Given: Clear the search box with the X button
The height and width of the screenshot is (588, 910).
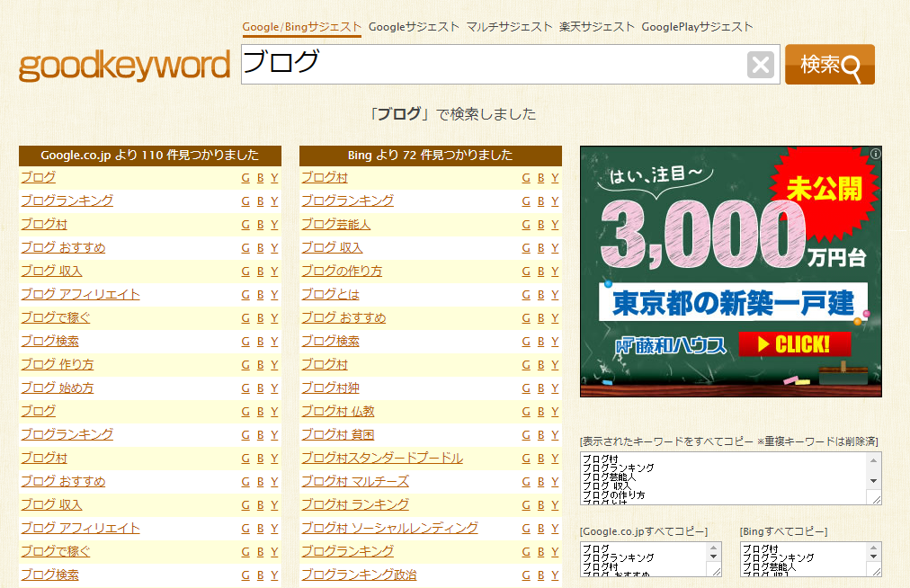Looking at the screenshot, I should (x=760, y=65).
